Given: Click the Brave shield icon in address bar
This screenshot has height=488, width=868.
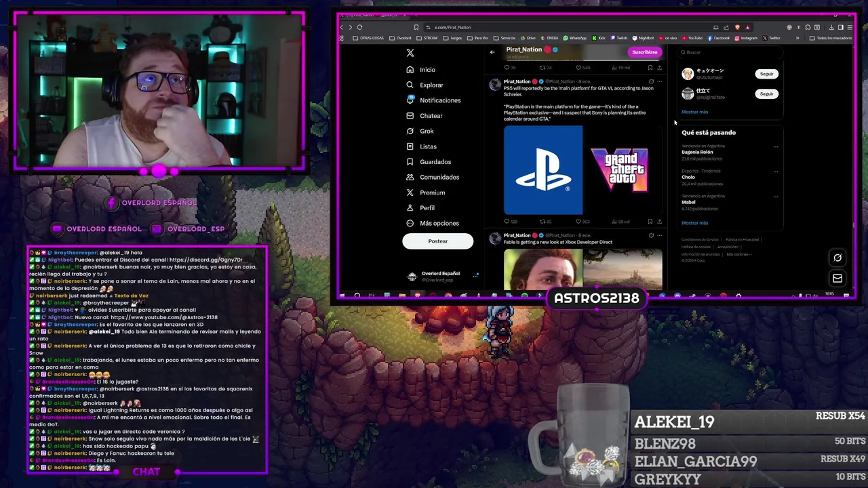Looking at the screenshot, I should click(737, 27).
